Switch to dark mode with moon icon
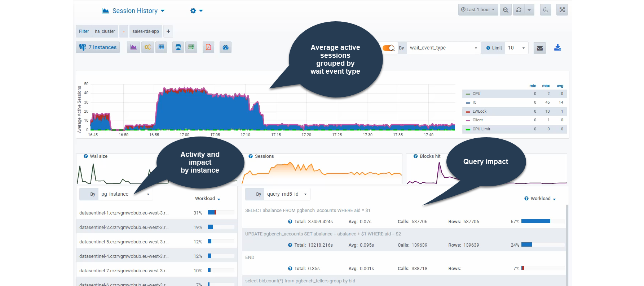 (546, 10)
